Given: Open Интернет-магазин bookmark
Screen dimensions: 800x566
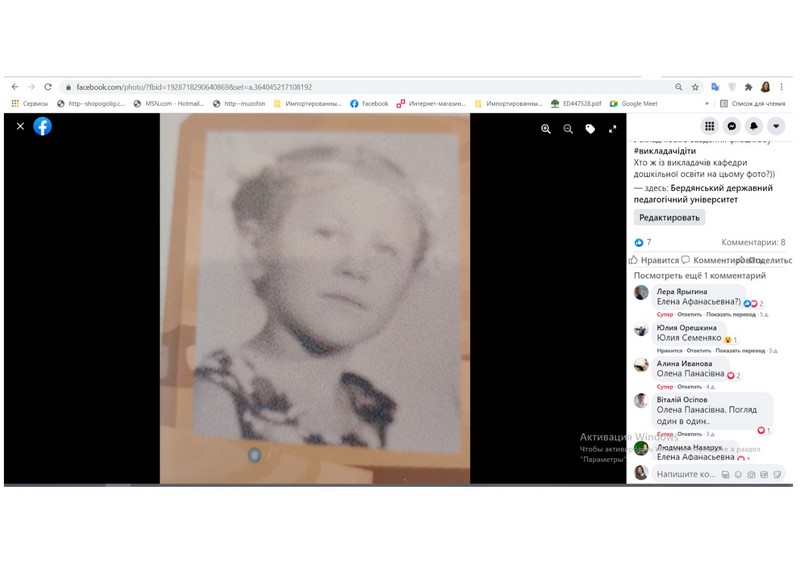Looking at the screenshot, I should [x=431, y=104].
